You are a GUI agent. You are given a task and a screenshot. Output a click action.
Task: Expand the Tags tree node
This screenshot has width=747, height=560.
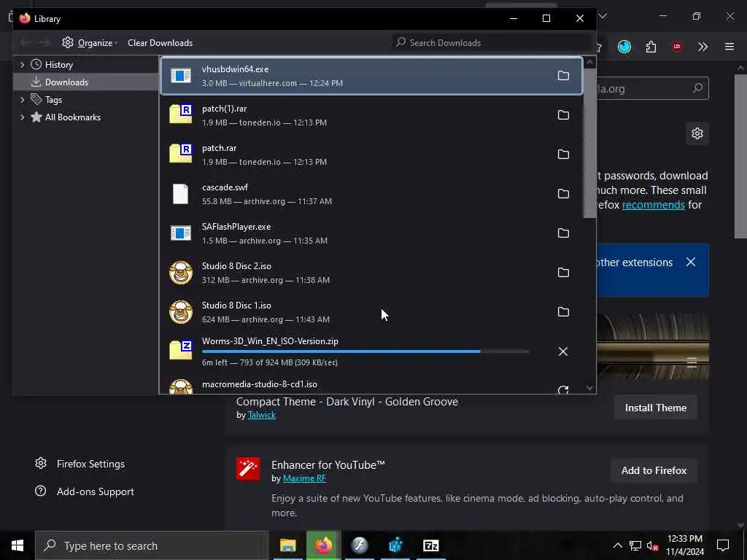[x=22, y=99]
